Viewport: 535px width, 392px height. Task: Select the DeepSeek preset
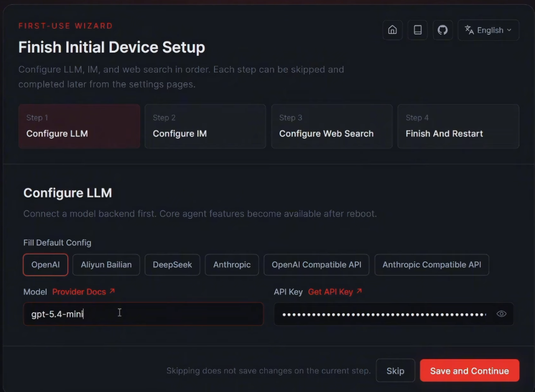tap(172, 264)
